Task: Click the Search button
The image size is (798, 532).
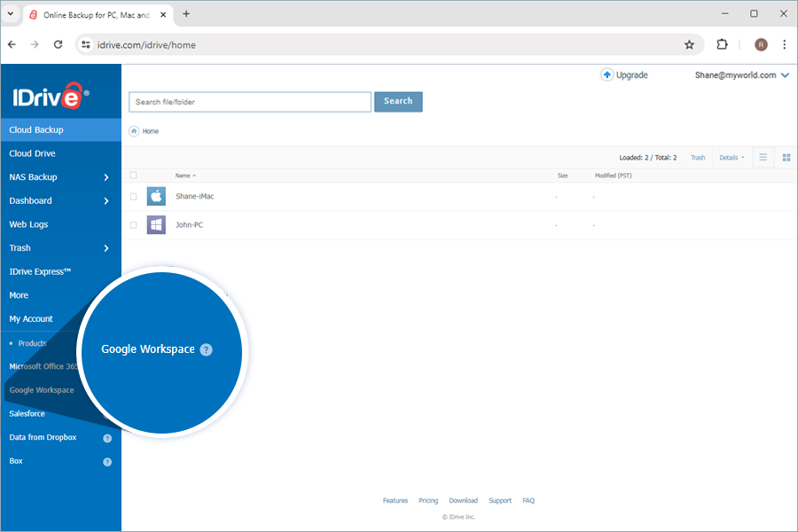Action: (x=398, y=102)
